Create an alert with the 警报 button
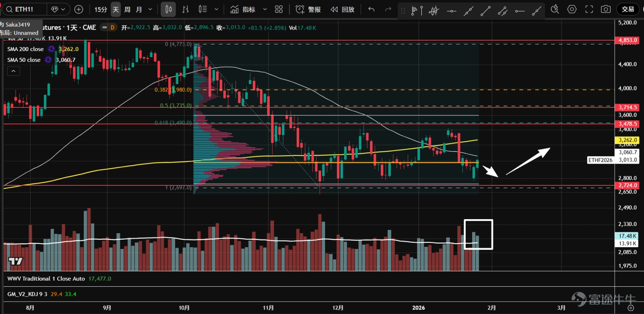The width and height of the screenshot is (644, 314). click(x=308, y=9)
